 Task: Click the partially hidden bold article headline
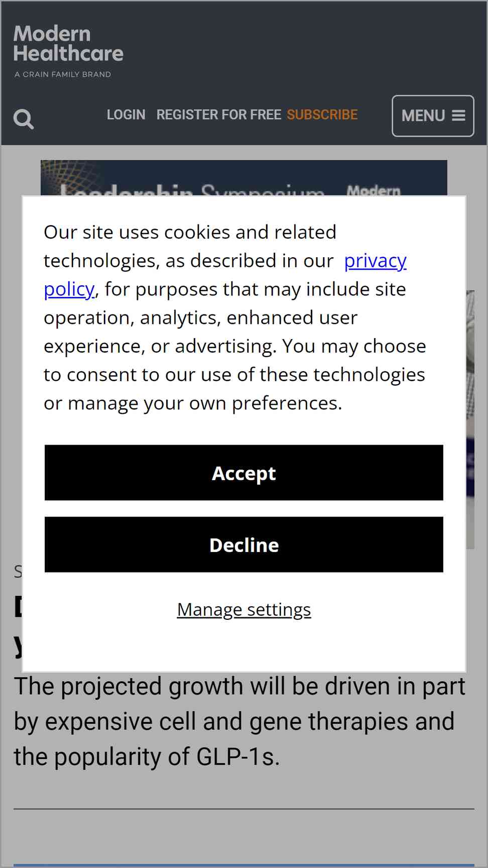[x=18, y=626]
